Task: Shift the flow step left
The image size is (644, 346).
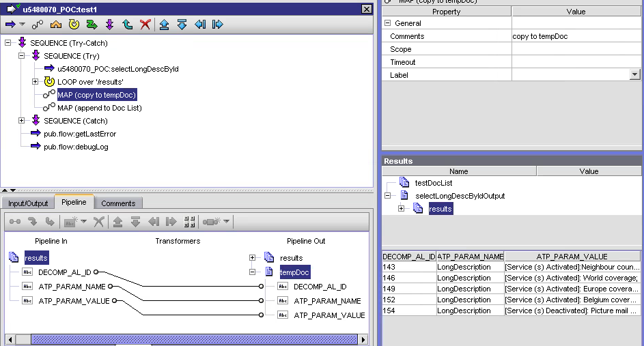Action: coord(200,25)
